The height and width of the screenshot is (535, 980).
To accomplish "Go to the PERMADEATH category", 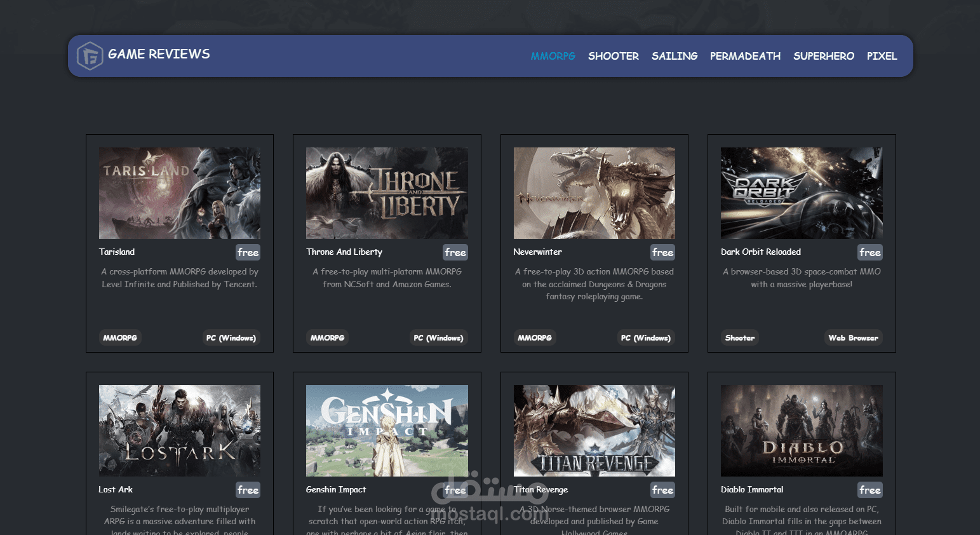I will [x=745, y=56].
